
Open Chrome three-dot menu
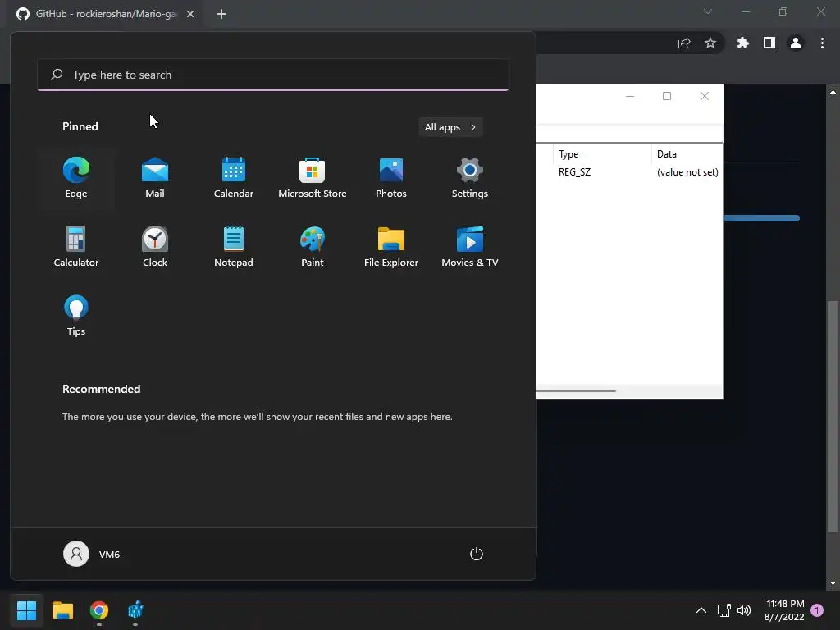(x=822, y=43)
